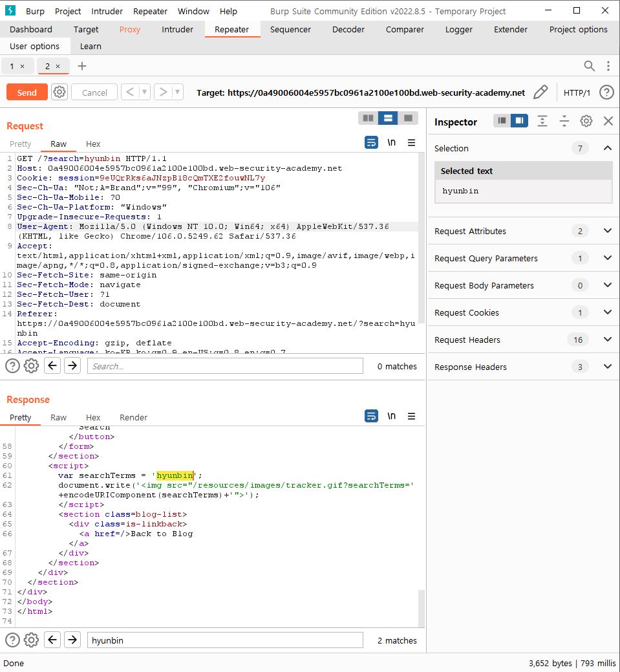Click help icon in Response search bar
620x672 pixels.
click(12, 640)
